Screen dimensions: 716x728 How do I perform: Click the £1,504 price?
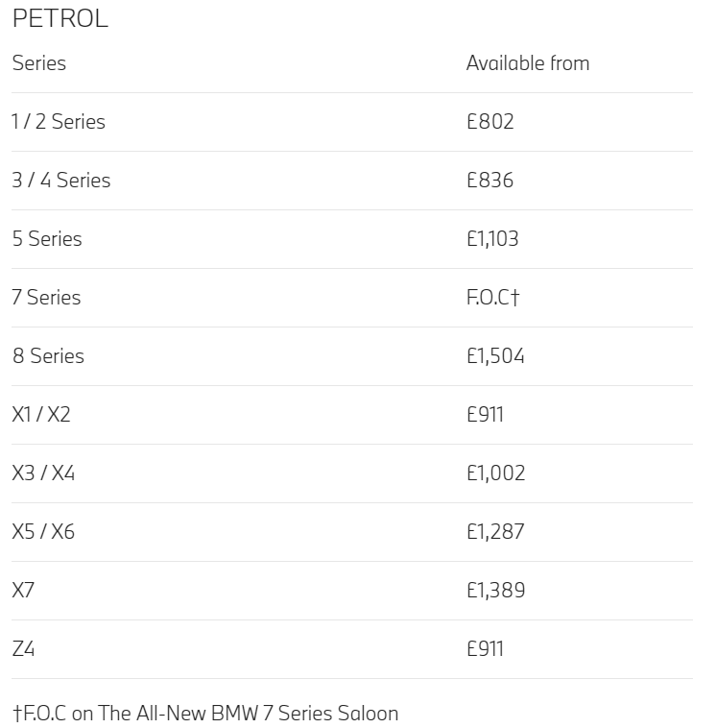495,356
